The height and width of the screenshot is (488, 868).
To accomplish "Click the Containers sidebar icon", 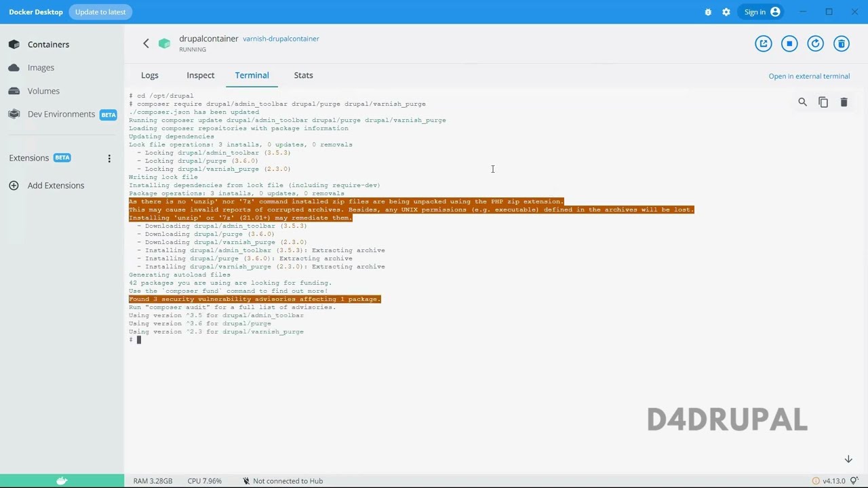I will pyautogui.click(x=14, y=45).
